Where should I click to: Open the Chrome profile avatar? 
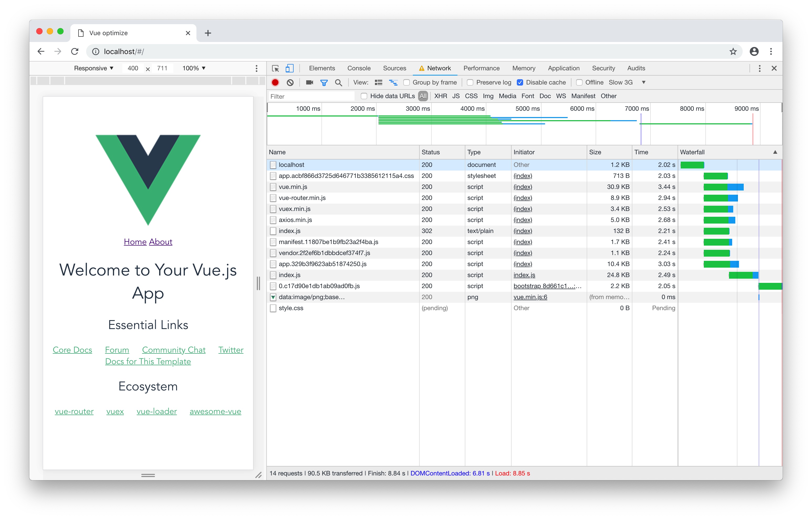[x=754, y=52]
